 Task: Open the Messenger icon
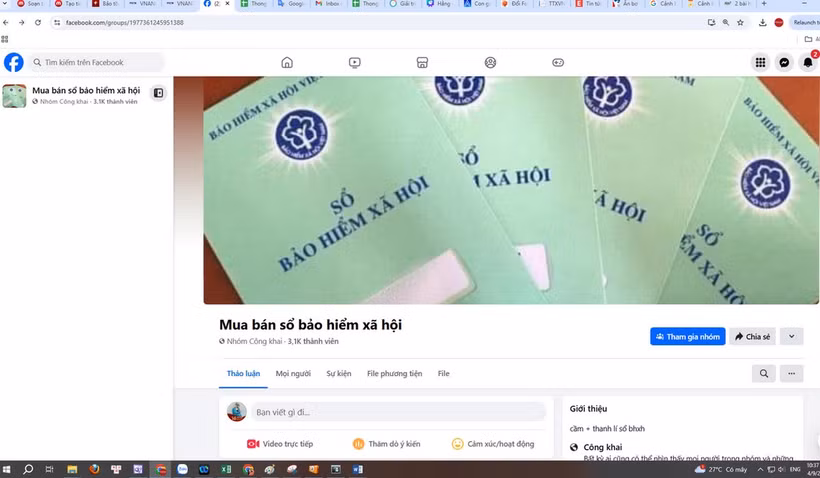coord(784,63)
